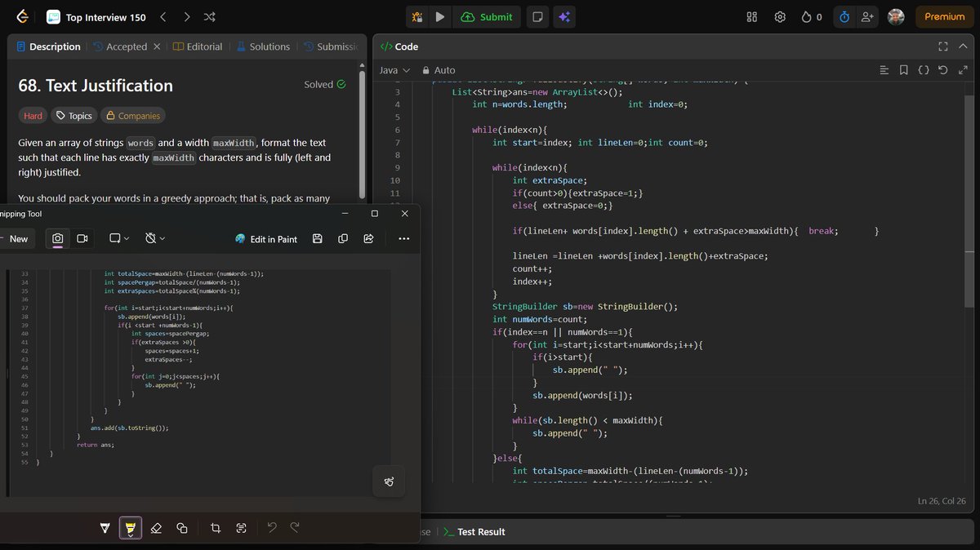Select the highlighter tool
Viewport: 980px width, 550px height.
pyautogui.click(x=129, y=528)
